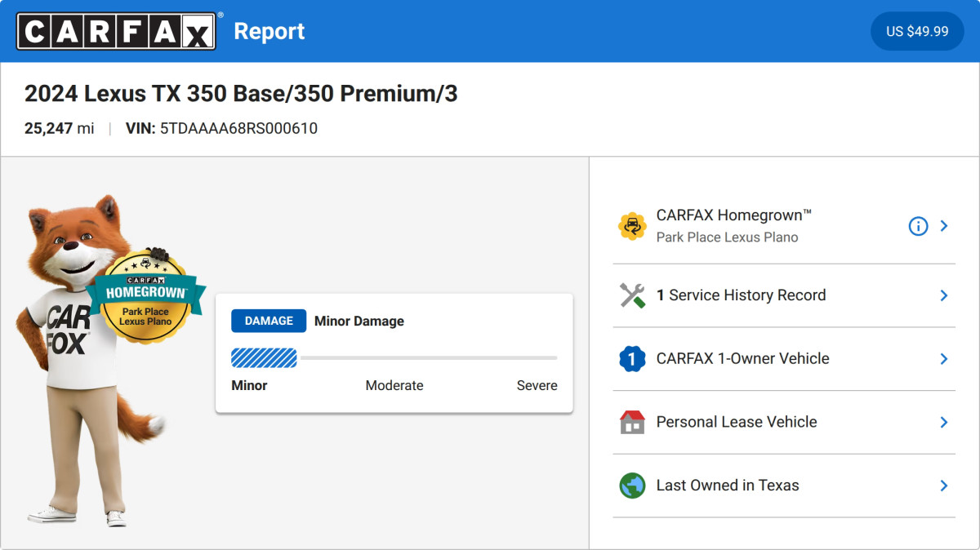This screenshot has height=550, width=980.
Task: Click the striped damage severity bar
Action: click(264, 357)
